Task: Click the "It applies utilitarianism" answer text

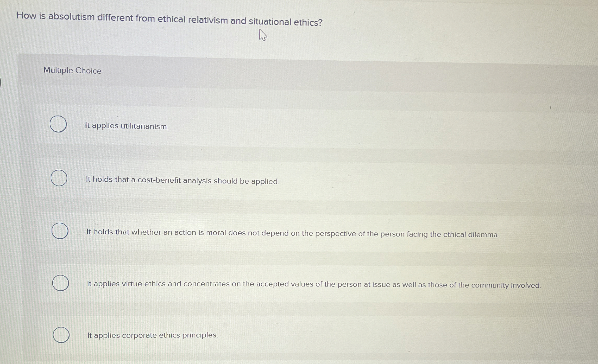Action: (127, 126)
